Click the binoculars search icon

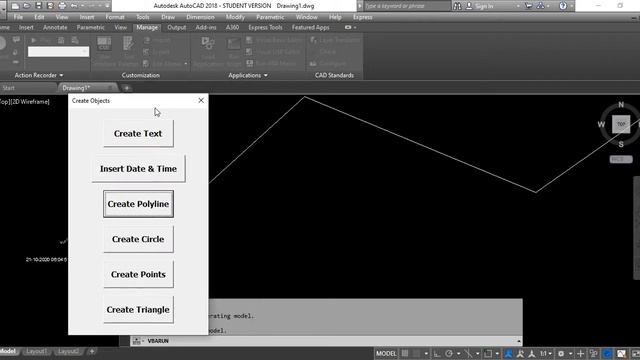tap(457, 6)
